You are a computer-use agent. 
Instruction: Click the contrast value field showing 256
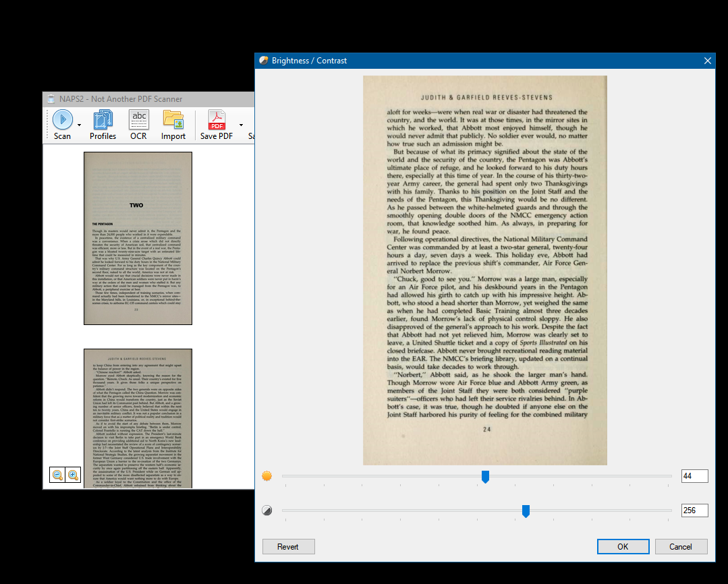pyautogui.click(x=694, y=510)
